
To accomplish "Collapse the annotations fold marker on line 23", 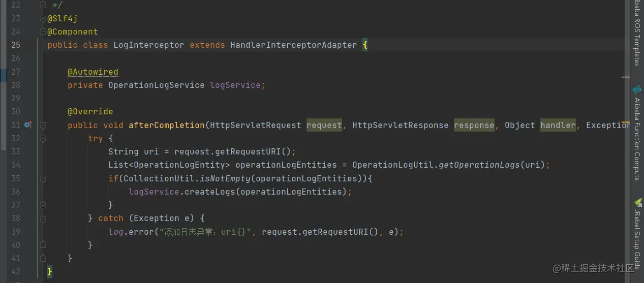I will click(43, 19).
